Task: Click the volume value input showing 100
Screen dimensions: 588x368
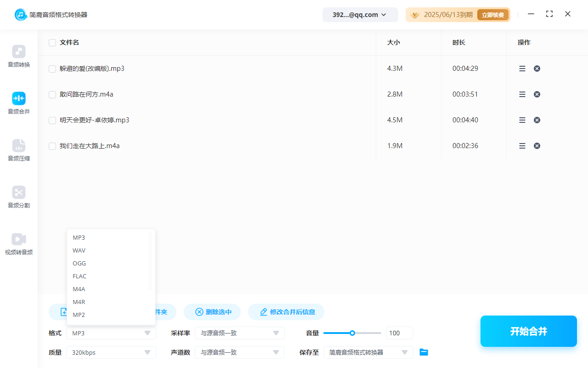Action: [x=399, y=333]
